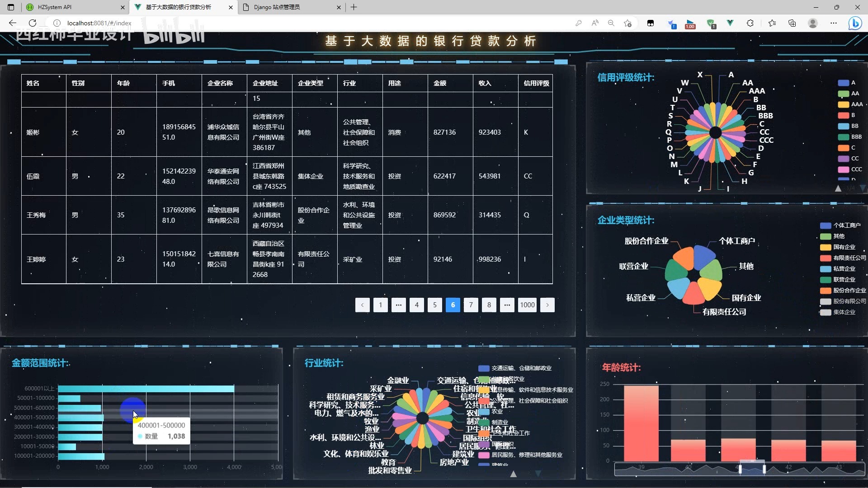Add page to favorites with the star icon
This screenshot has width=868, height=488.
coord(627,23)
